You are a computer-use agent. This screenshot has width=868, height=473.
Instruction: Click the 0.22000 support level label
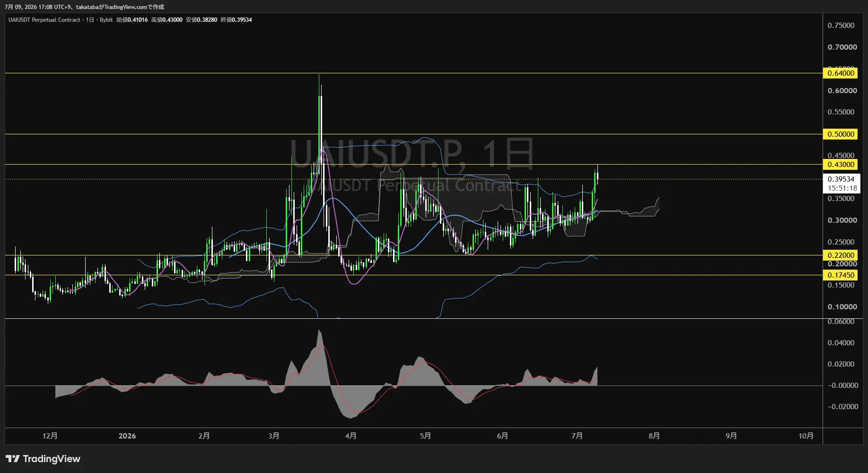(841, 255)
